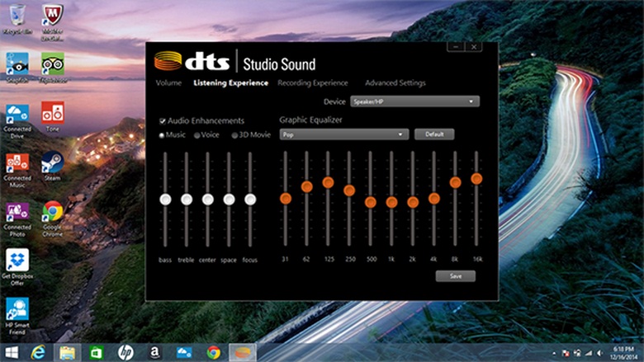Viewport: 644px width, 362px height.
Task: Expand the Device Speaker/HP dropdown
Action: tap(414, 101)
